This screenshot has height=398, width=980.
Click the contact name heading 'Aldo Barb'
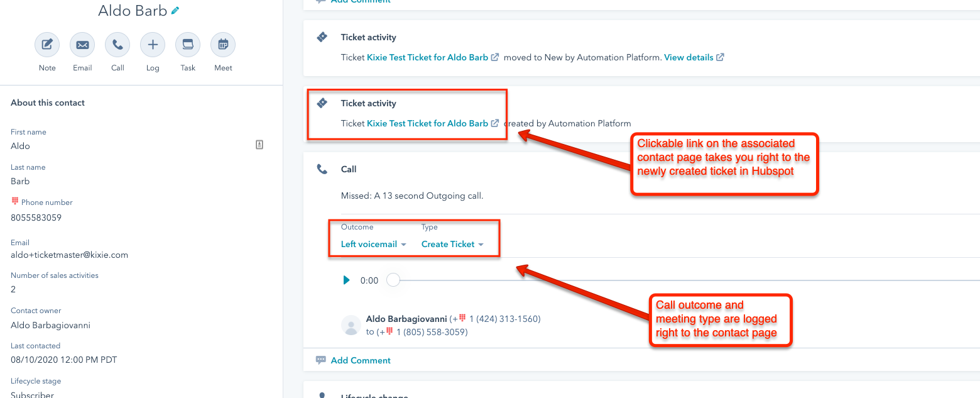click(133, 11)
